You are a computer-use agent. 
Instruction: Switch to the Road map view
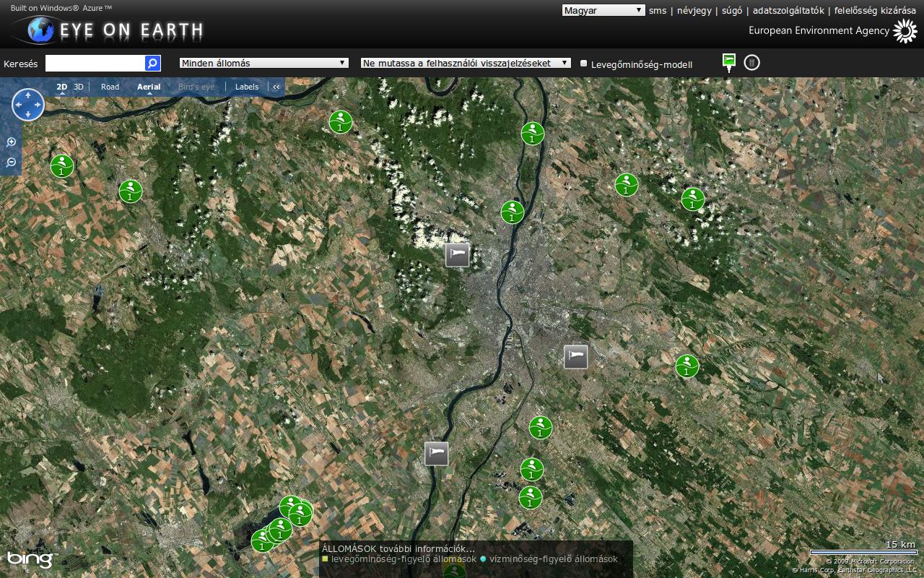click(x=110, y=87)
